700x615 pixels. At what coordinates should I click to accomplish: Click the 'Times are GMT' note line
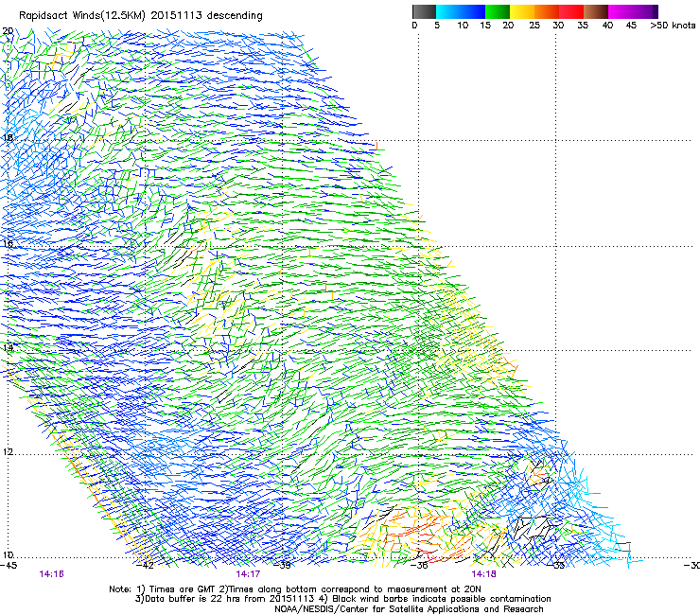click(295, 589)
